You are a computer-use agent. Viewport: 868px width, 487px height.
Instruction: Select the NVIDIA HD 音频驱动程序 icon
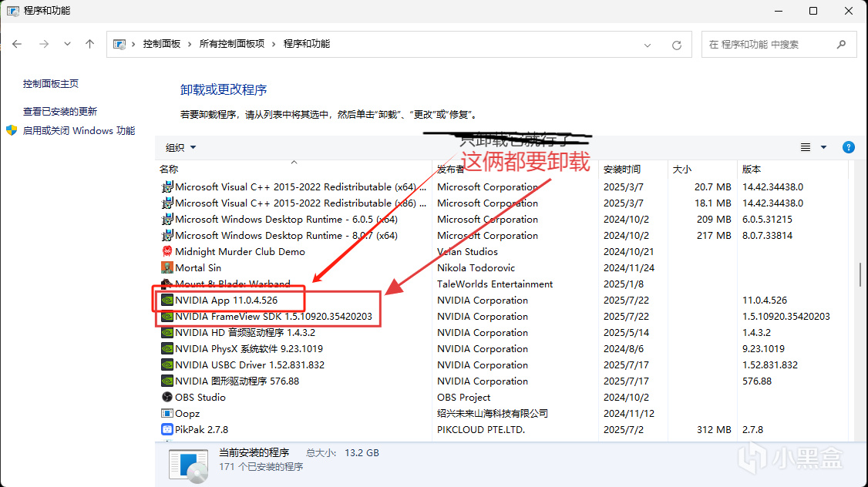(167, 333)
